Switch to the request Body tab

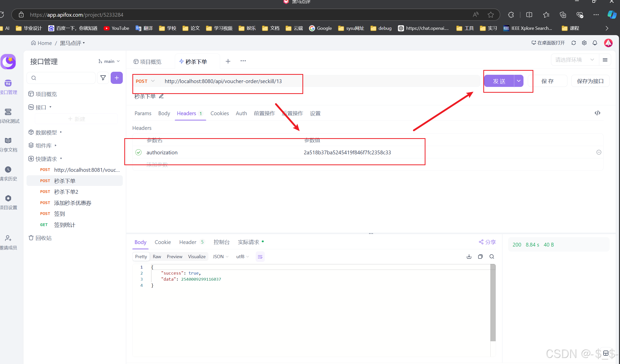click(164, 113)
